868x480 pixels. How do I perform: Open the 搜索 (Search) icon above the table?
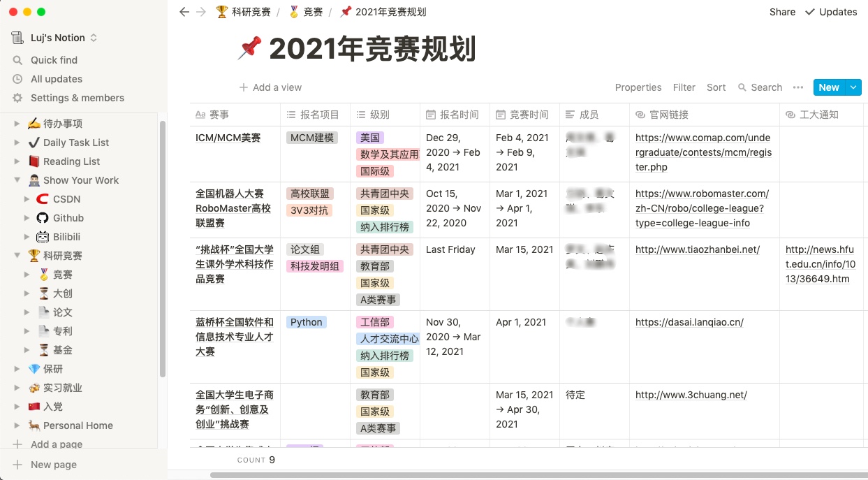tap(742, 87)
